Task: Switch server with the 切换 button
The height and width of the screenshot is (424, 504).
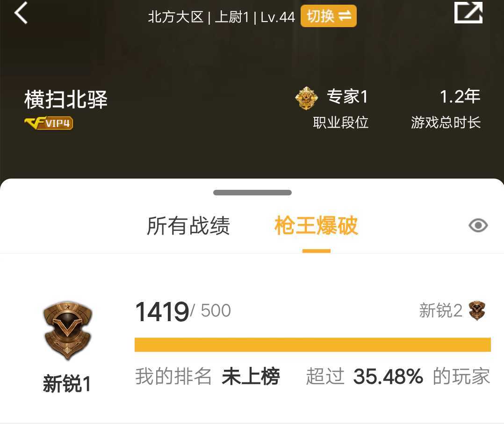Action: [x=329, y=16]
